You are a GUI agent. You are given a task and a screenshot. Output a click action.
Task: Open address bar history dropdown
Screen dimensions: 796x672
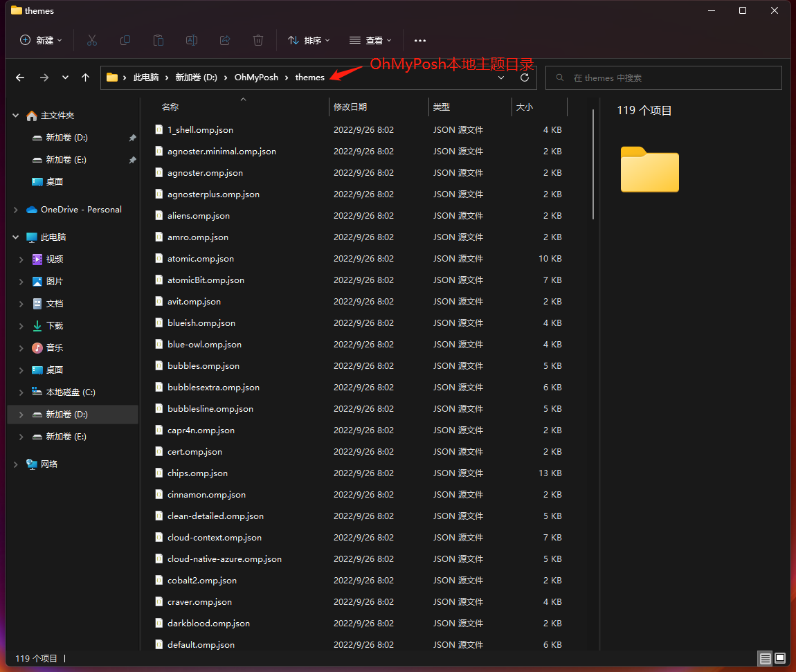(x=502, y=78)
